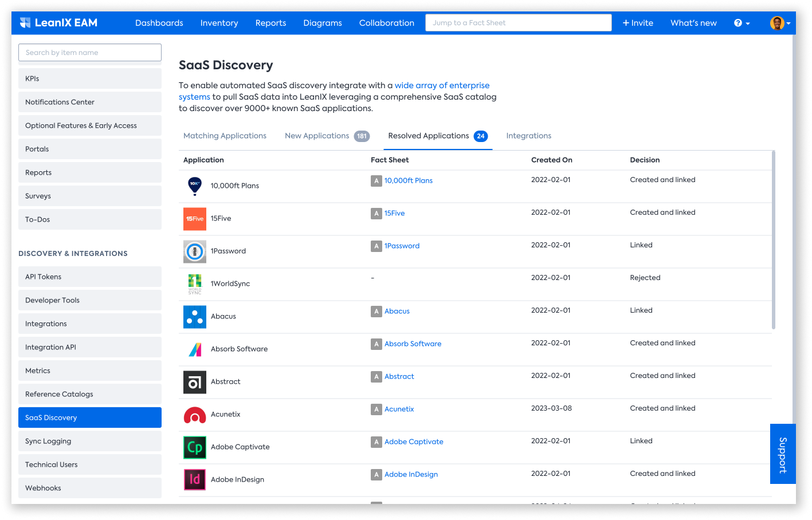Open the 15Five fact sheet link
Screen dimensions: 812x520
click(x=395, y=213)
